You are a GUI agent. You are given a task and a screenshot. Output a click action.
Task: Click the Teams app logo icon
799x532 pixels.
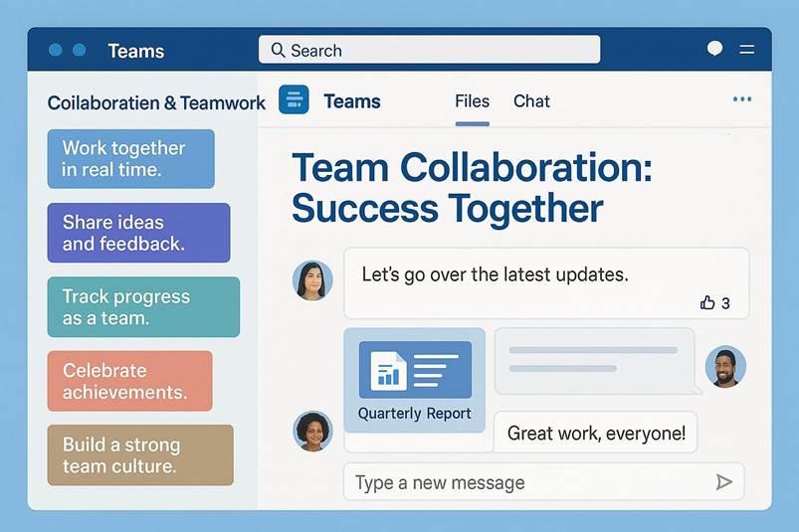point(294,100)
